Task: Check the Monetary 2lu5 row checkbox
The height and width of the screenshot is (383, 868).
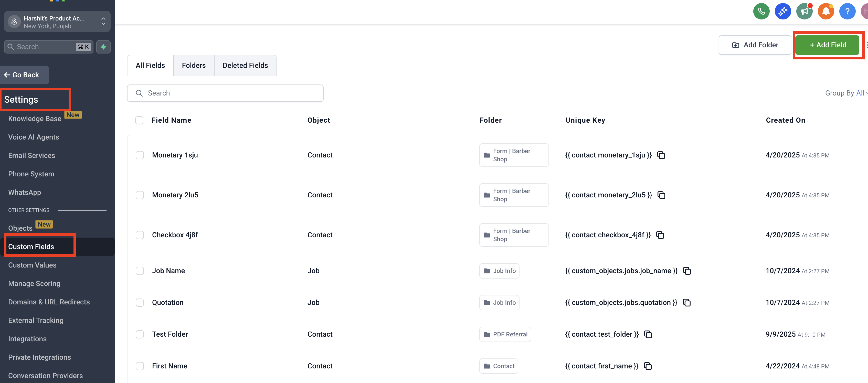Action: pyautogui.click(x=140, y=195)
